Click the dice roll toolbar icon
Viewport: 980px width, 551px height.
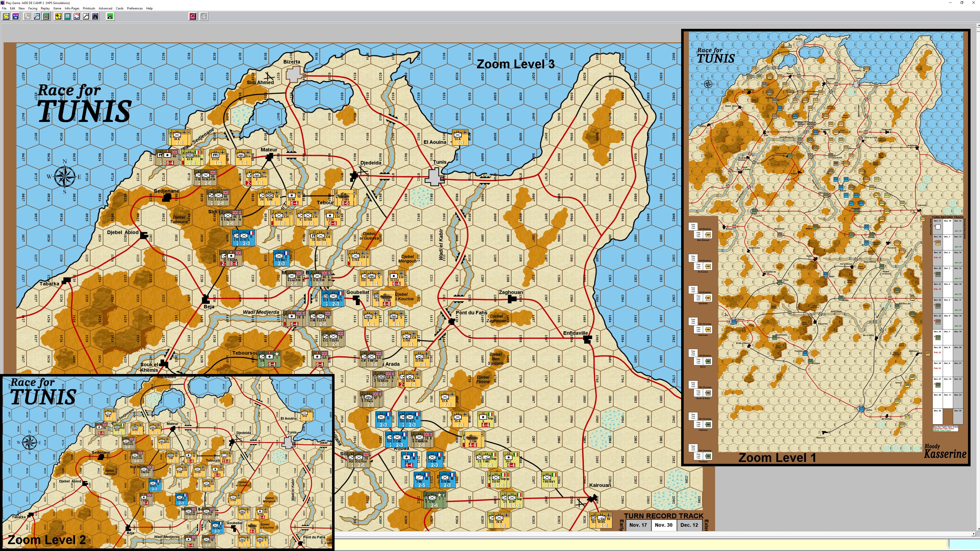click(58, 16)
